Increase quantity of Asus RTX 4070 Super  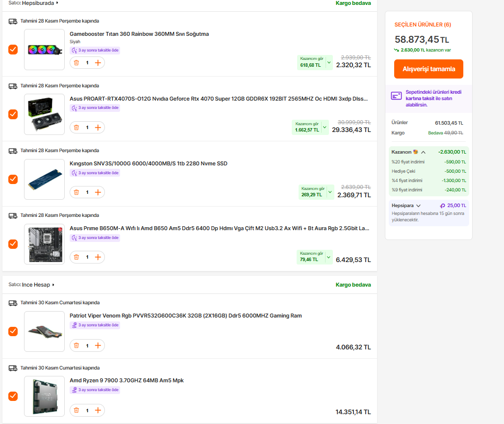tap(98, 128)
